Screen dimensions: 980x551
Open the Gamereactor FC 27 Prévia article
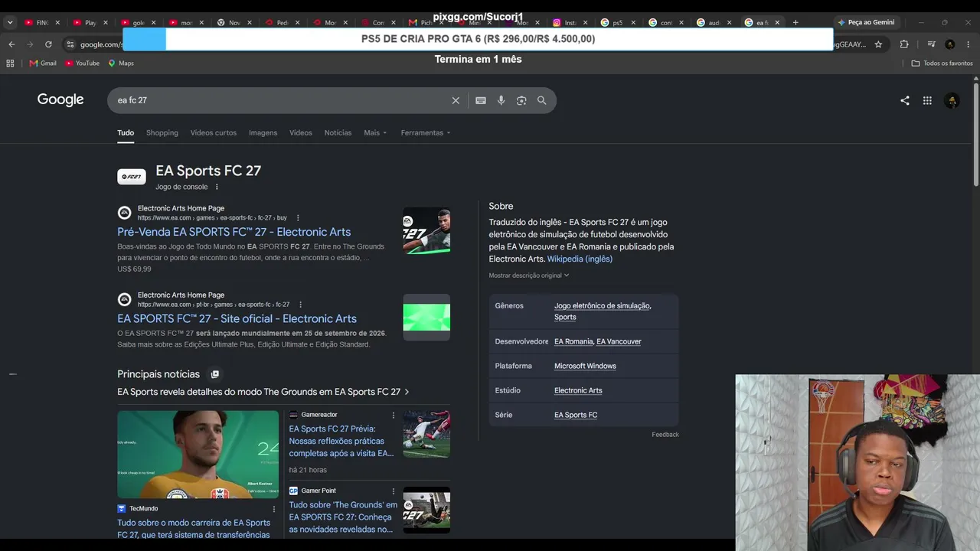pos(341,441)
